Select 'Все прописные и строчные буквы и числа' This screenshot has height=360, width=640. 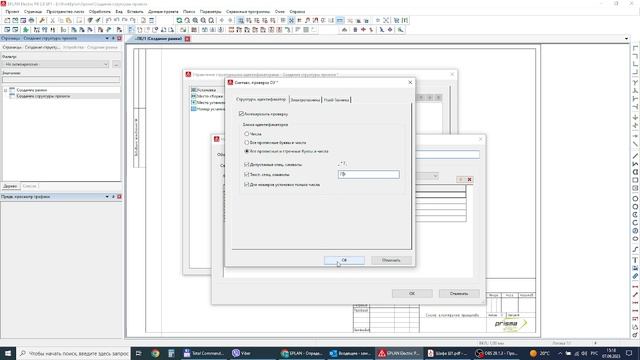(x=247, y=151)
